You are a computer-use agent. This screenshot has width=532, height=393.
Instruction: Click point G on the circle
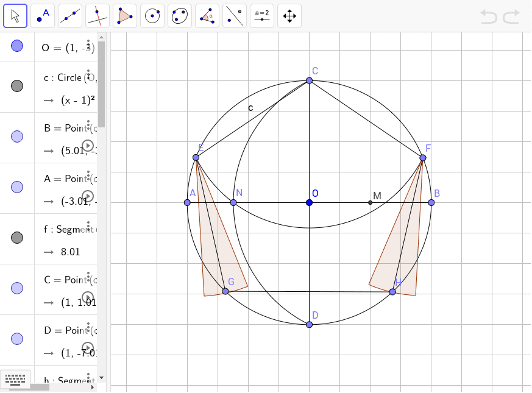click(x=225, y=291)
